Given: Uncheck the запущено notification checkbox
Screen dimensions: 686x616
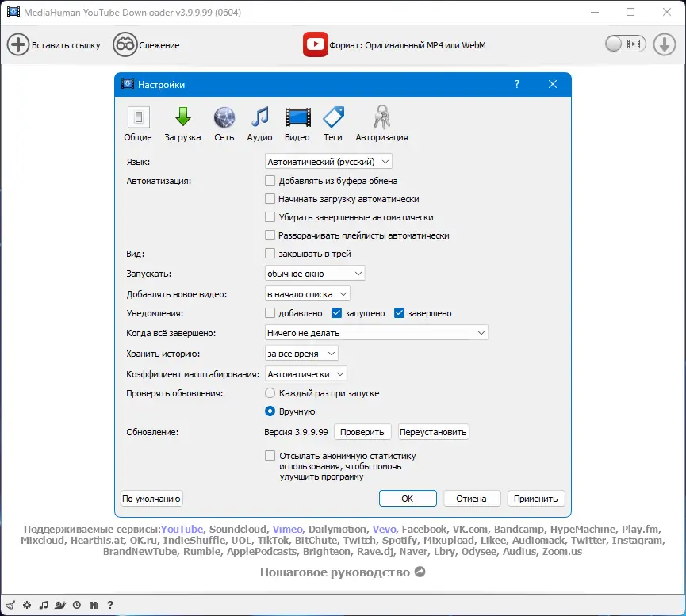Looking at the screenshot, I should pos(336,313).
